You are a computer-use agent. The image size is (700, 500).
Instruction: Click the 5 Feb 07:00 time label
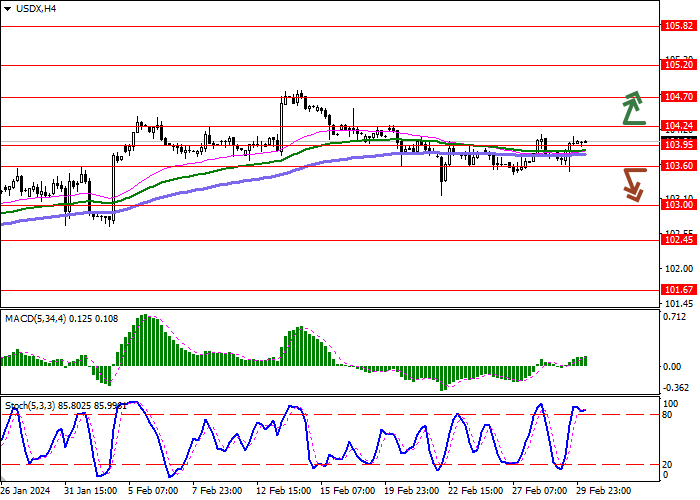153,491
